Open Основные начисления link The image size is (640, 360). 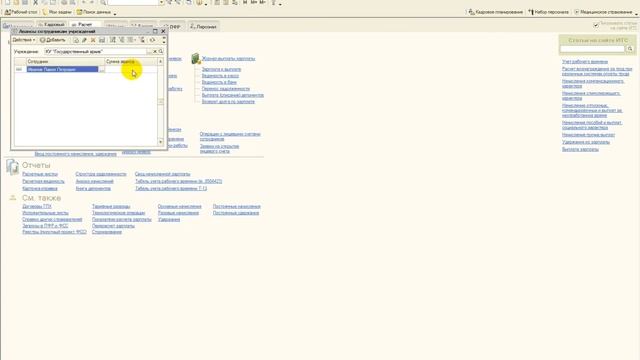(x=180, y=207)
